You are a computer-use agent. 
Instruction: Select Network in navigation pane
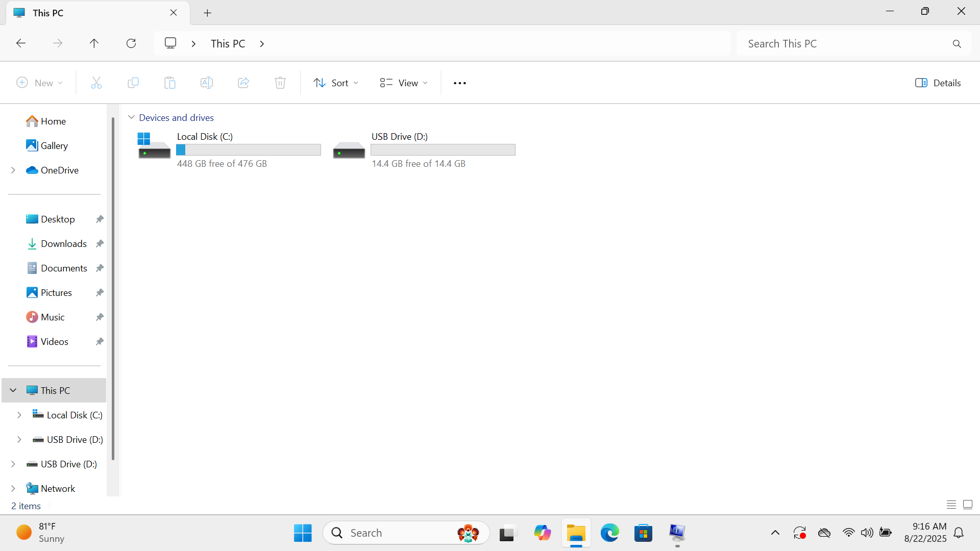(x=58, y=488)
